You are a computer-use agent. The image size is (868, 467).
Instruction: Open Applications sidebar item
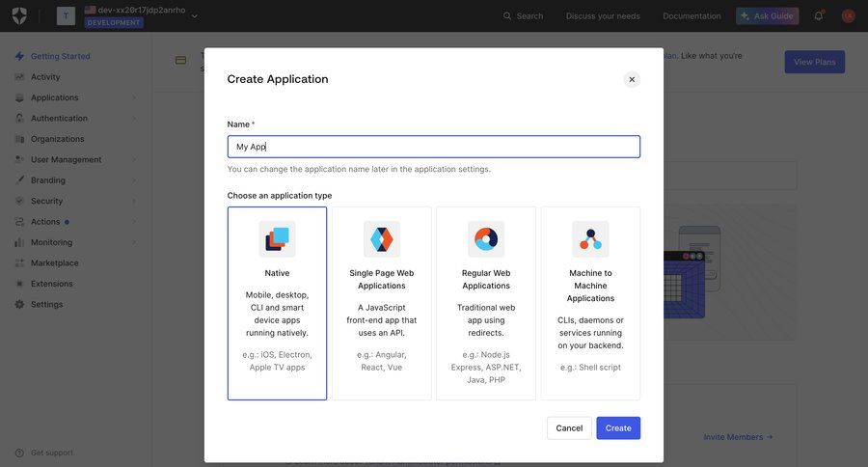pyautogui.click(x=54, y=97)
